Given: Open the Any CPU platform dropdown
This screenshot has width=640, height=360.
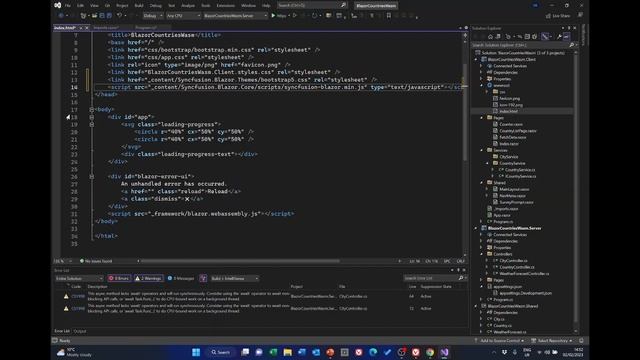Looking at the screenshot, I should 183,16.
